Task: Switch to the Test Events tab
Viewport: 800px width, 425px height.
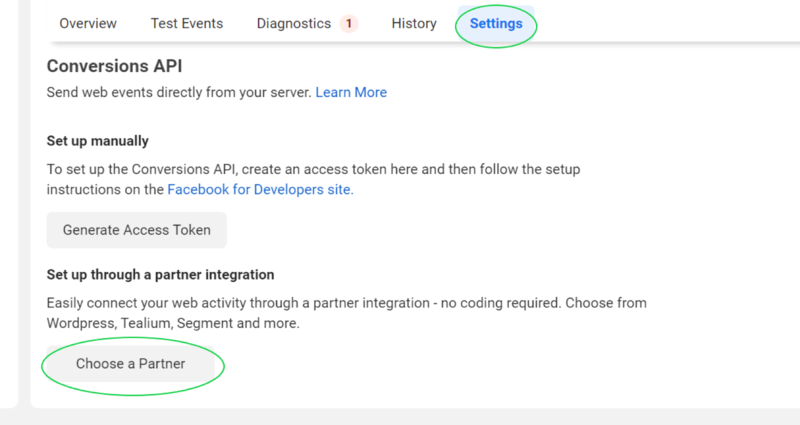Action: pos(187,24)
